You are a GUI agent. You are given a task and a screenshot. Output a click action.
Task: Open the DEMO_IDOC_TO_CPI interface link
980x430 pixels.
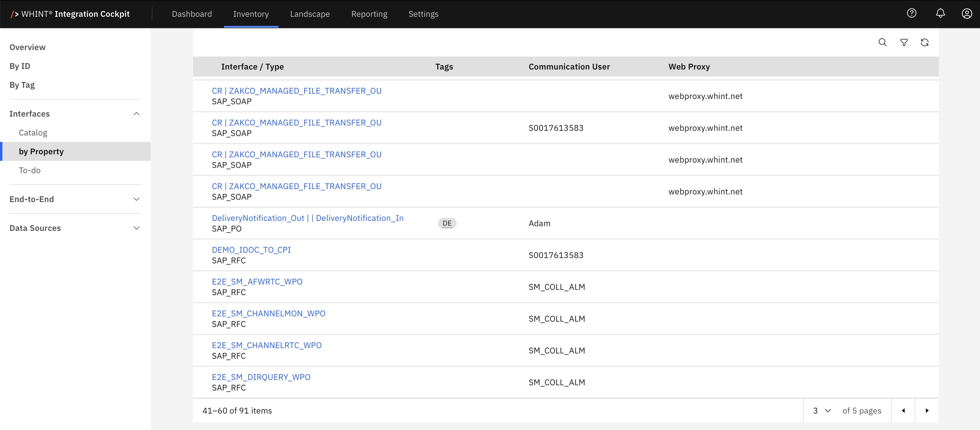click(251, 250)
